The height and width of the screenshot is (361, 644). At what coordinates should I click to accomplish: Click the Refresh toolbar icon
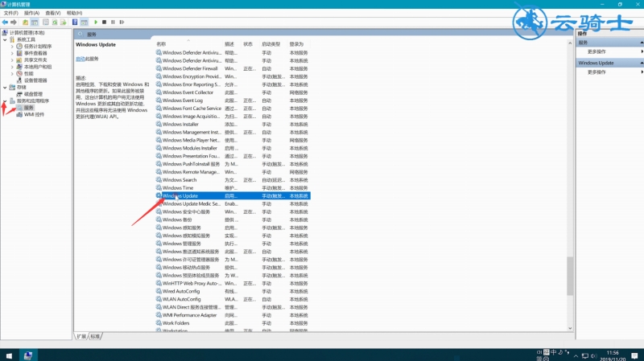coord(55,23)
